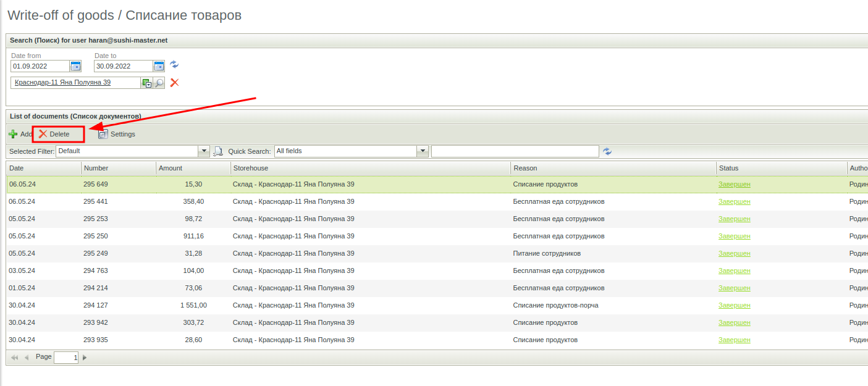Focus the Date from field

click(x=40, y=66)
